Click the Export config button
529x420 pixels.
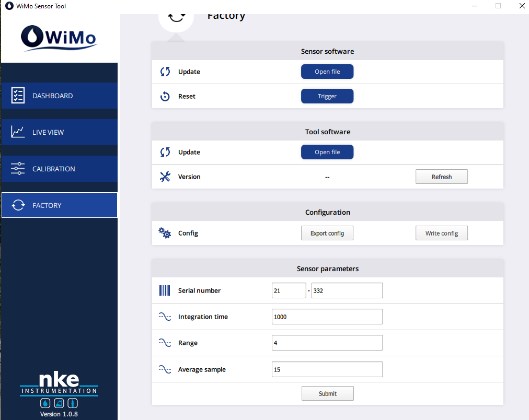pyautogui.click(x=327, y=234)
